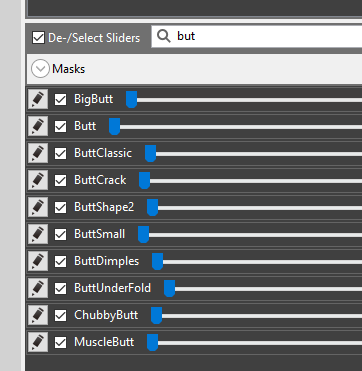Expand the Masks section chevron
The image size is (362, 371).
(40, 69)
